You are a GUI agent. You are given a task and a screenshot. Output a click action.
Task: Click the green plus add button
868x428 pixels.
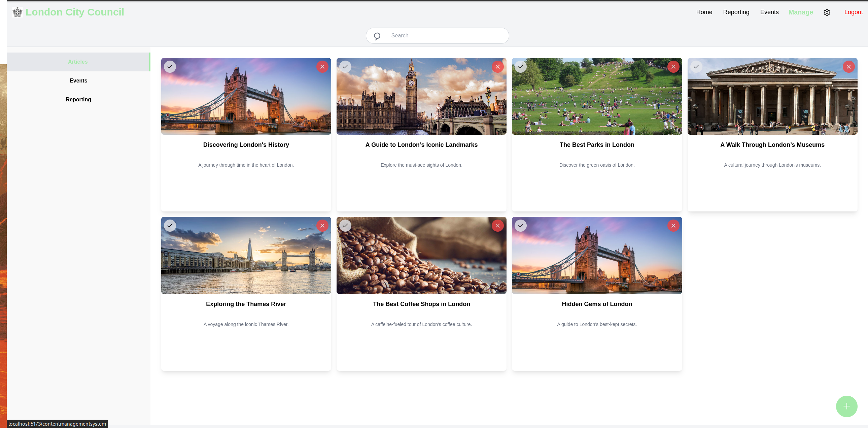pyautogui.click(x=846, y=406)
